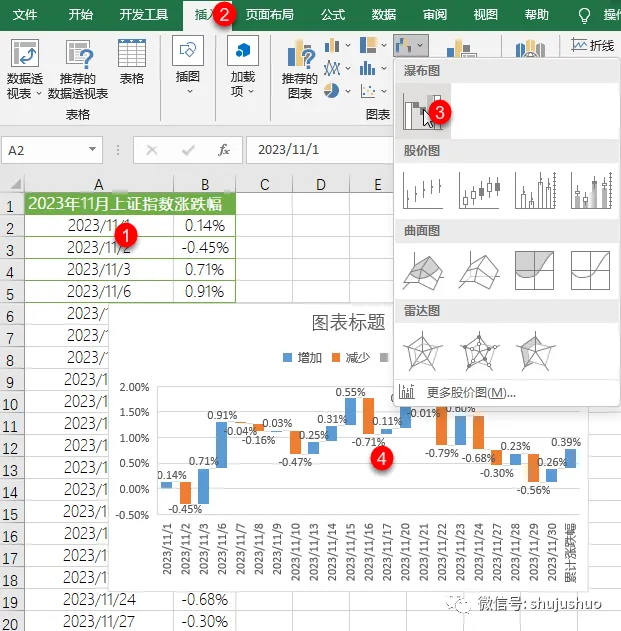The height and width of the screenshot is (631, 621).
Task: Click cell containing -0.45%
Action: pyautogui.click(x=204, y=247)
